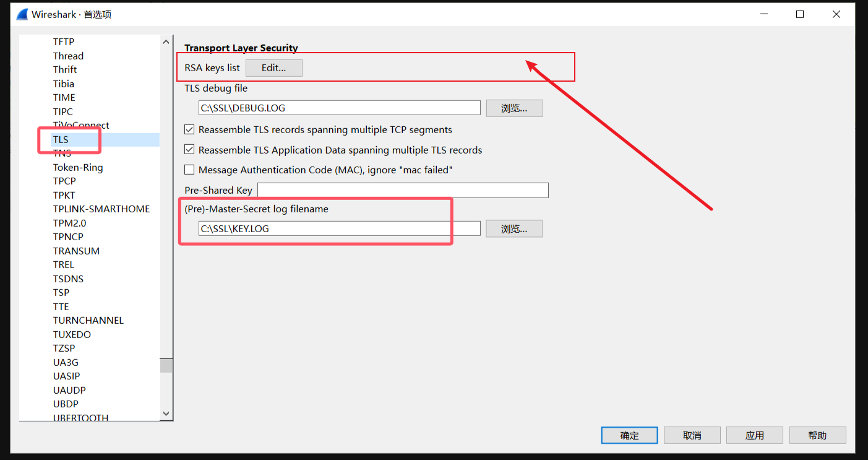Screen dimensions: 868x460
Task: Select TIPC in the protocol list
Action: 63,111
